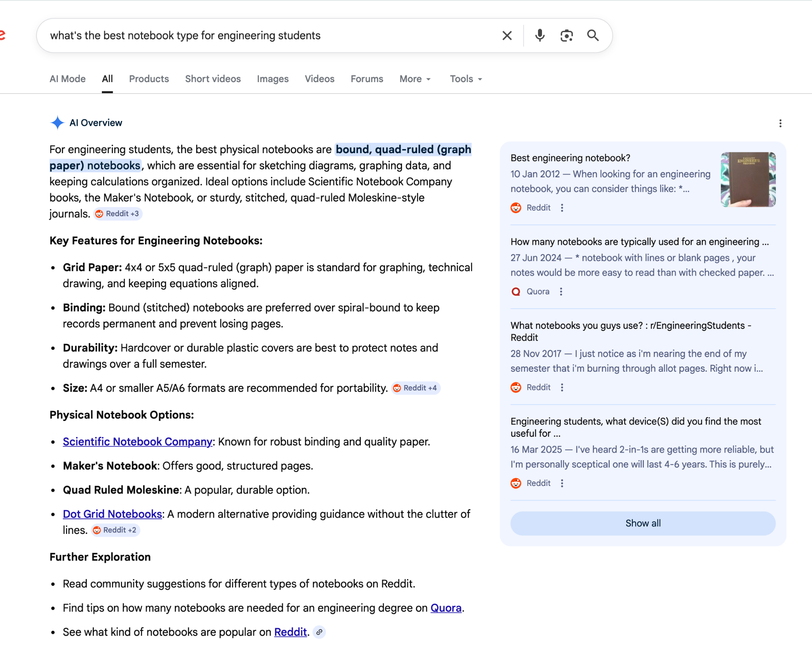This screenshot has height=645, width=812.
Task: Follow the Dot Grid Notebooks link
Action: pyautogui.click(x=112, y=514)
